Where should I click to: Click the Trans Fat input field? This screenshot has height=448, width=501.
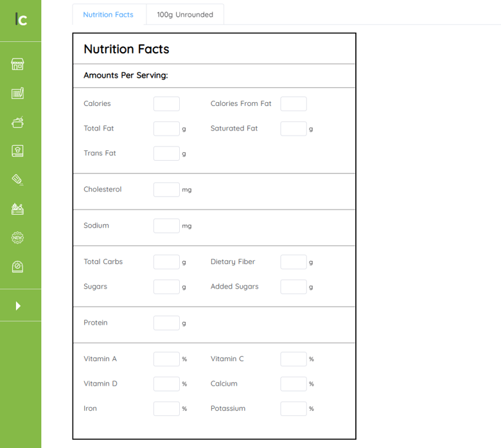166,154
